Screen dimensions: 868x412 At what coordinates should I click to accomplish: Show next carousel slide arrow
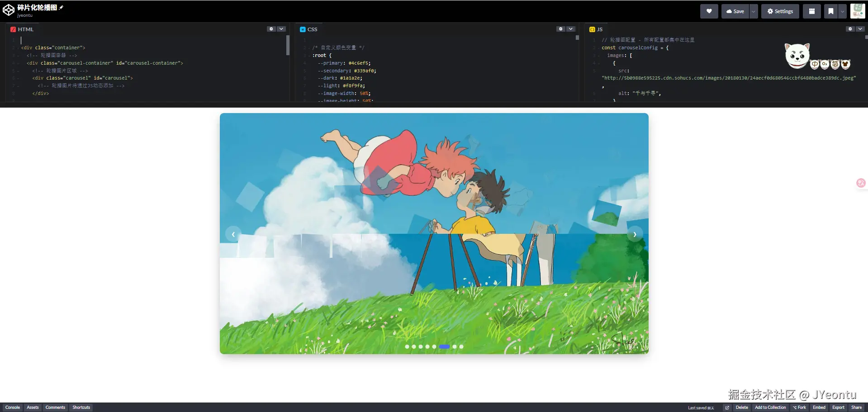coord(635,234)
